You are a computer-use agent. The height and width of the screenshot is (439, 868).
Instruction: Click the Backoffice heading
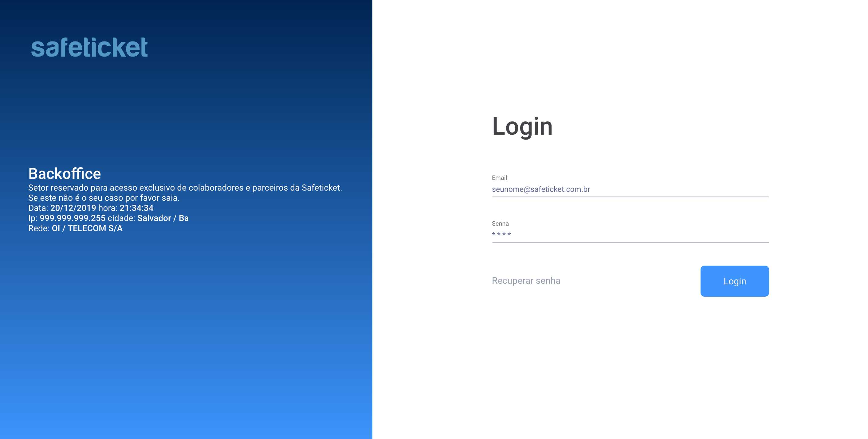65,174
